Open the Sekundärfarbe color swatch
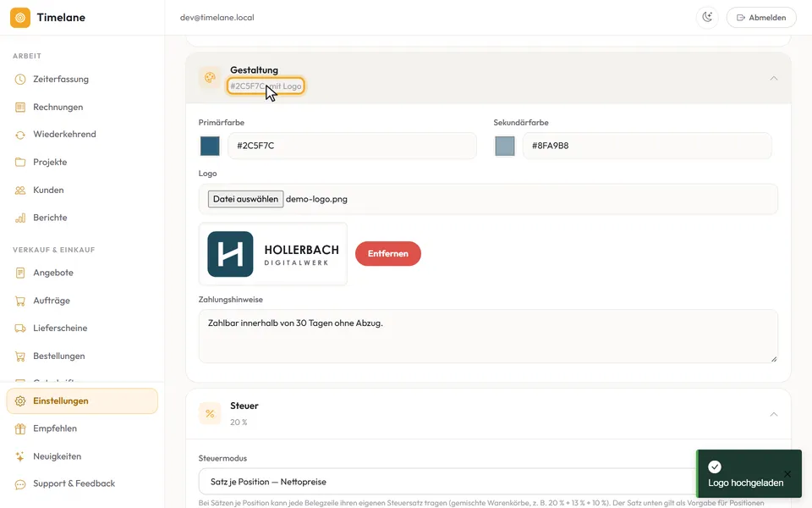 pos(505,146)
